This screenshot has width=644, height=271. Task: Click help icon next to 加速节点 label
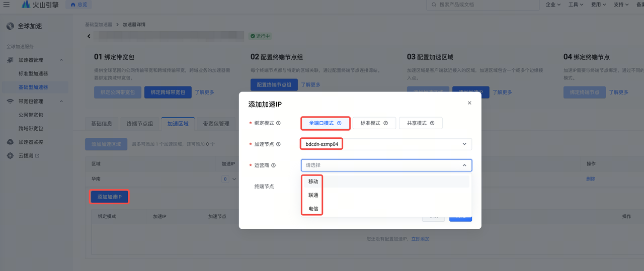pos(278,144)
